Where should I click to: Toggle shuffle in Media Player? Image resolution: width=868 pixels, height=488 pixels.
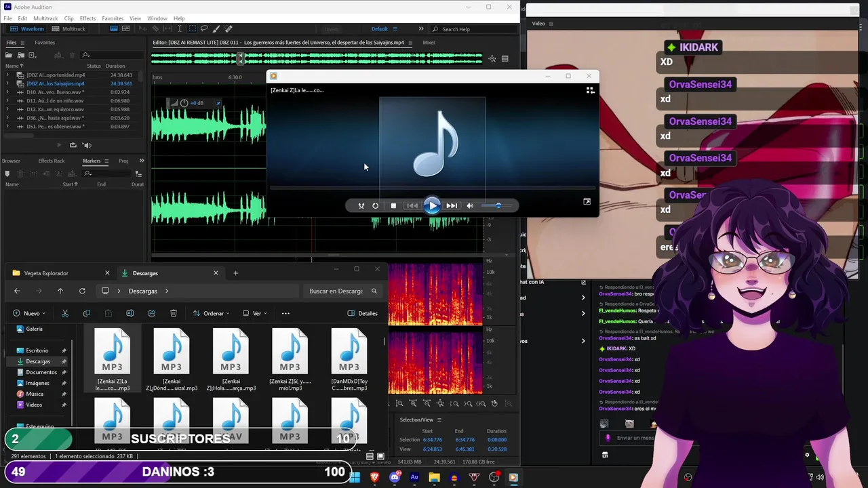(361, 205)
